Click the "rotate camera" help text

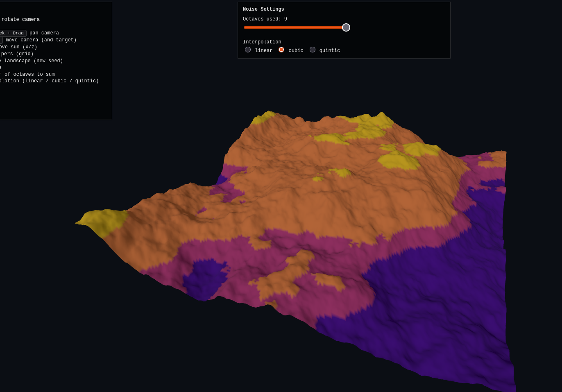click(20, 20)
